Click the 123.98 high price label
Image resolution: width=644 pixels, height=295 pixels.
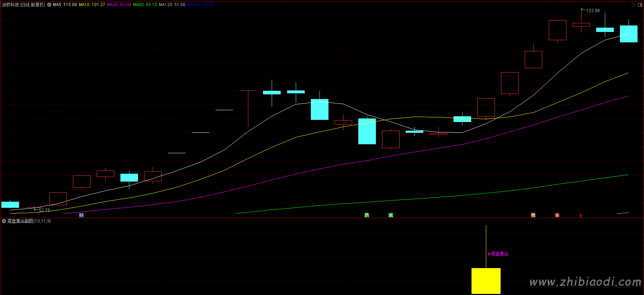pos(593,11)
